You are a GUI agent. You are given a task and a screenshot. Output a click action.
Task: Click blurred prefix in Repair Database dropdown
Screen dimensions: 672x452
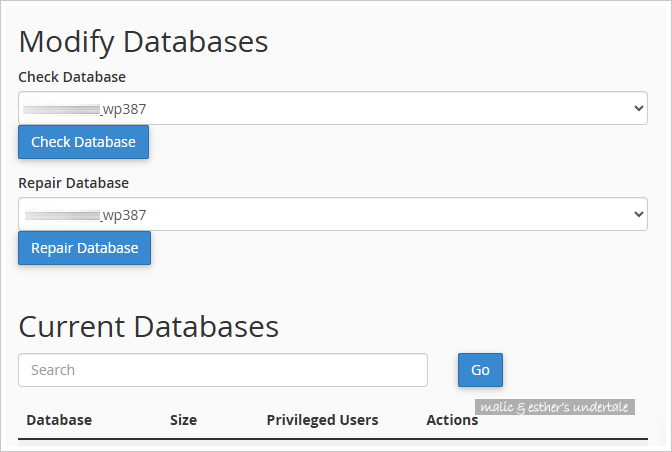[62, 214]
